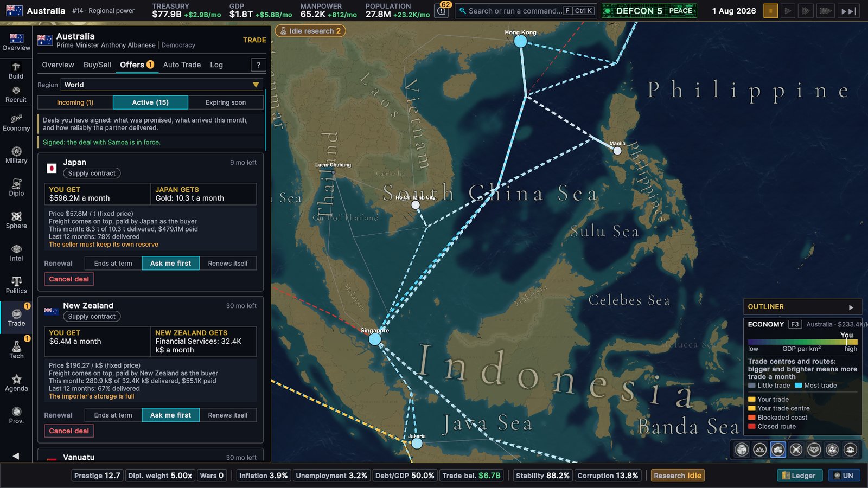Viewport: 868px width, 488px height.
Task: Open the Prov. sidebar panel
Action: pos(16,416)
